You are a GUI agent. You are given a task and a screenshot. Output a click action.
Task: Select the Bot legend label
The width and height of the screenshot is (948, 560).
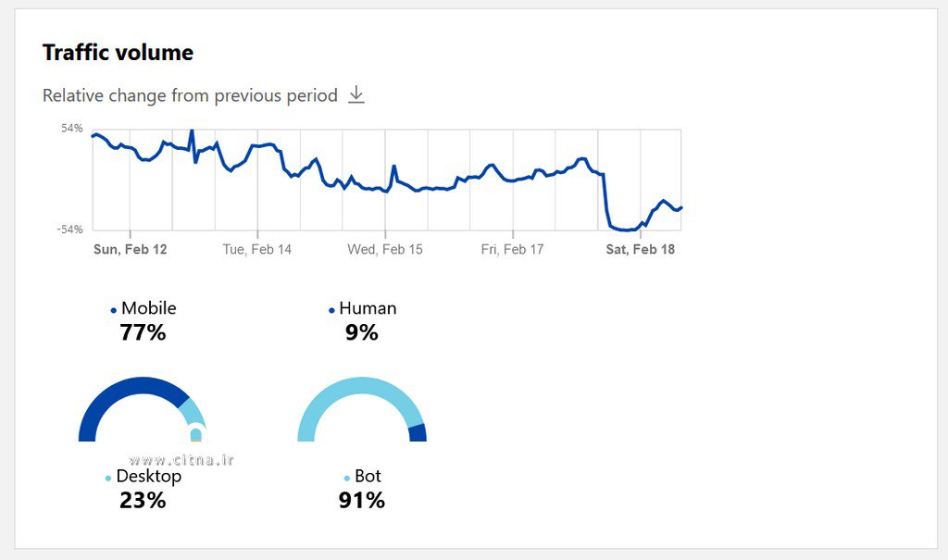(368, 476)
